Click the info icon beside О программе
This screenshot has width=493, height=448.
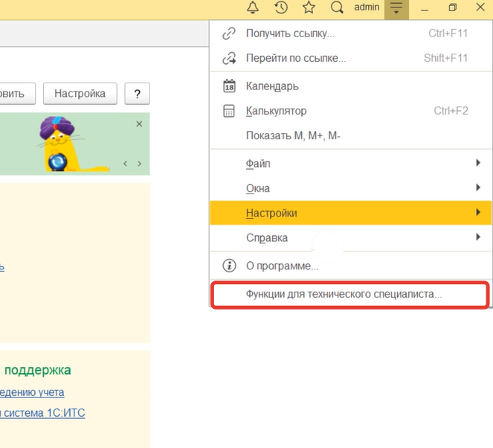[230, 266]
